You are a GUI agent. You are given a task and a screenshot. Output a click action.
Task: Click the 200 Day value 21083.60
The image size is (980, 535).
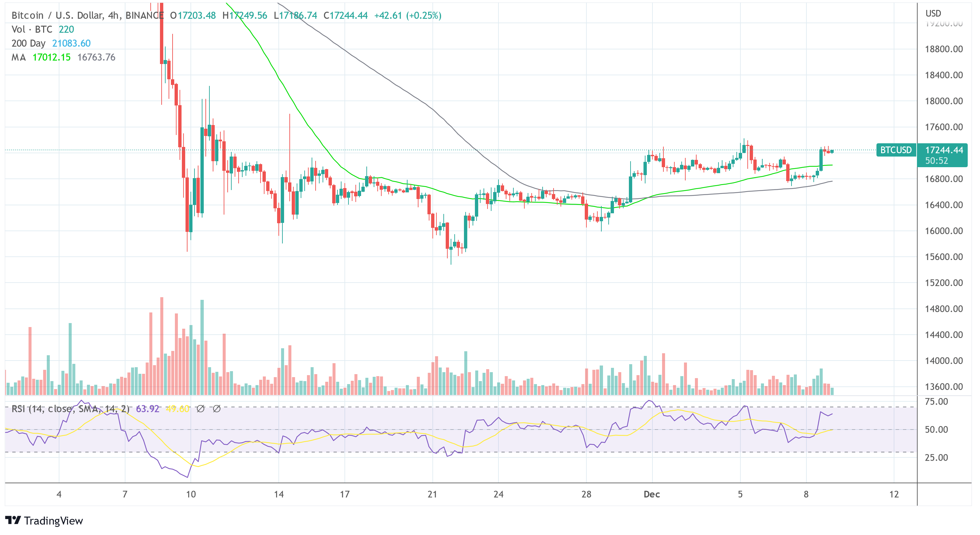[72, 43]
